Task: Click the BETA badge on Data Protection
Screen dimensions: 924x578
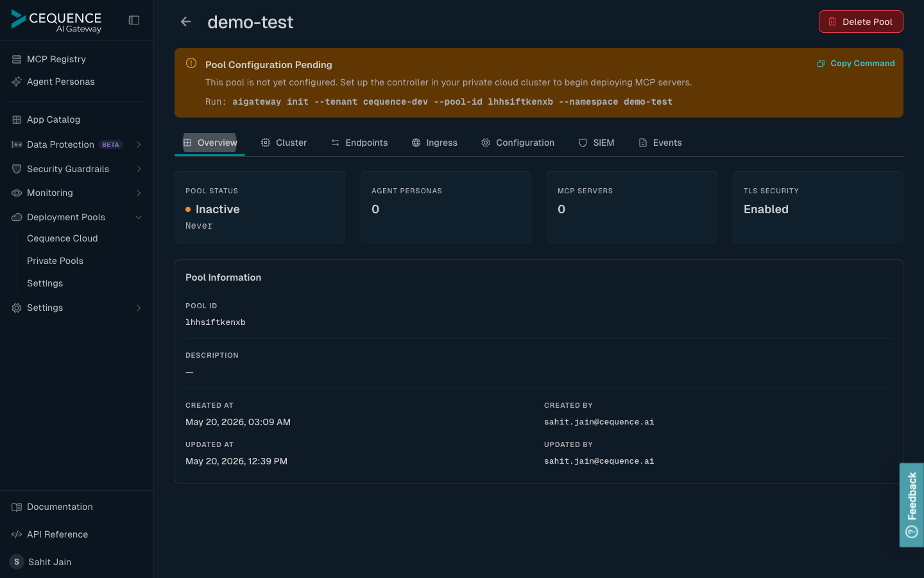Action: [110, 144]
